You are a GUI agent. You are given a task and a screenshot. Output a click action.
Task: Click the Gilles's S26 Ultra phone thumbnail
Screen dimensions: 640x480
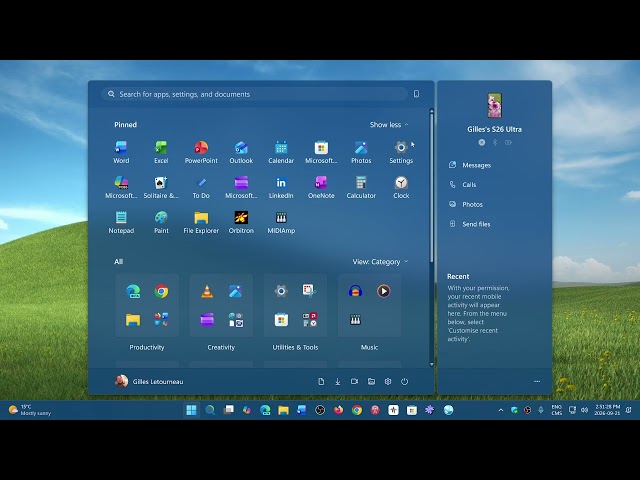pyautogui.click(x=495, y=105)
